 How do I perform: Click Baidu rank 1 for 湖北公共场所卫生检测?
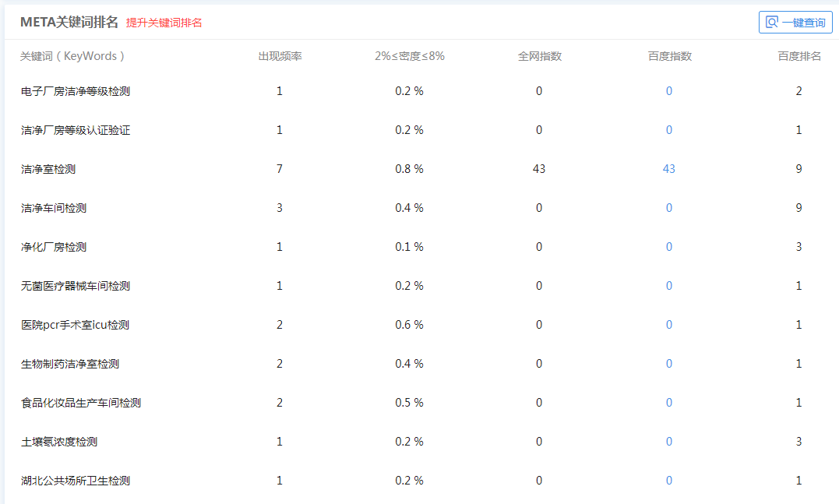point(798,481)
